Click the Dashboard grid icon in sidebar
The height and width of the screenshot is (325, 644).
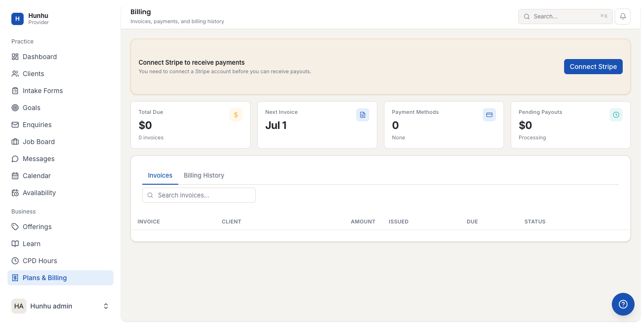pos(15,57)
